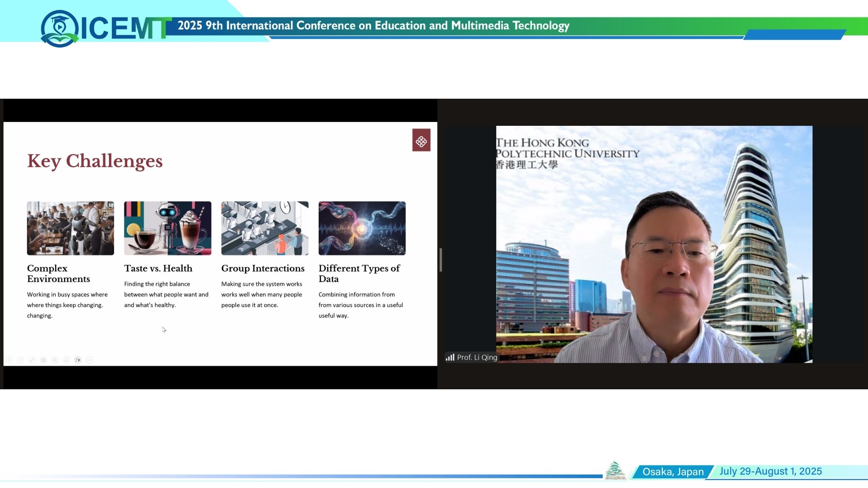Image resolution: width=868 pixels, height=488 pixels.
Task: Click the Osaka castle icon in footer
Action: pos(615,471)
